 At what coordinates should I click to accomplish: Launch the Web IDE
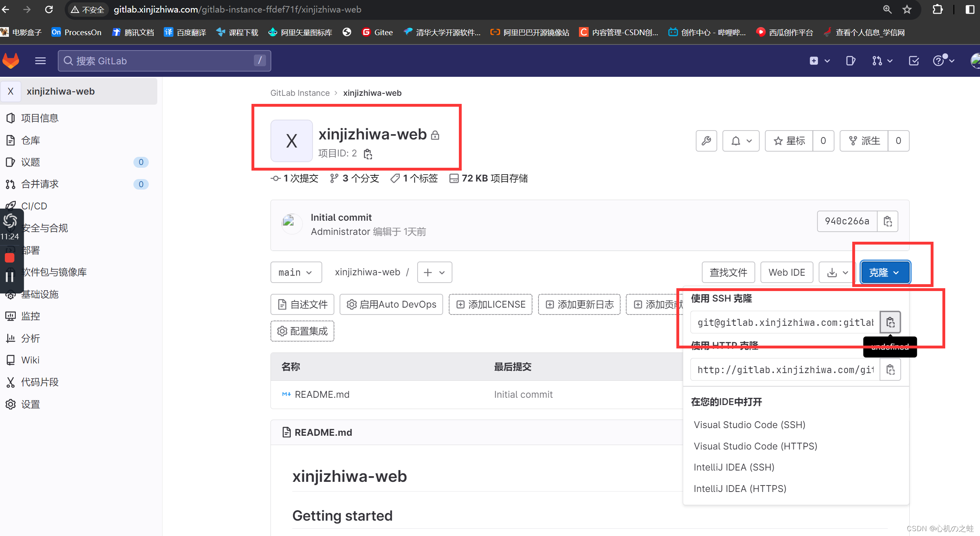click(786, 272)
